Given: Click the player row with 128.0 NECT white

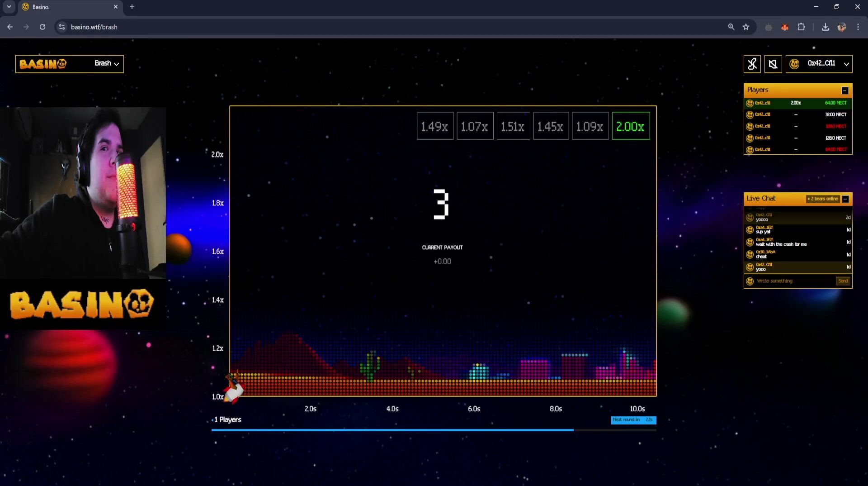Looking at the screenshot, I should pyautogui.click(x=798, y=138).
